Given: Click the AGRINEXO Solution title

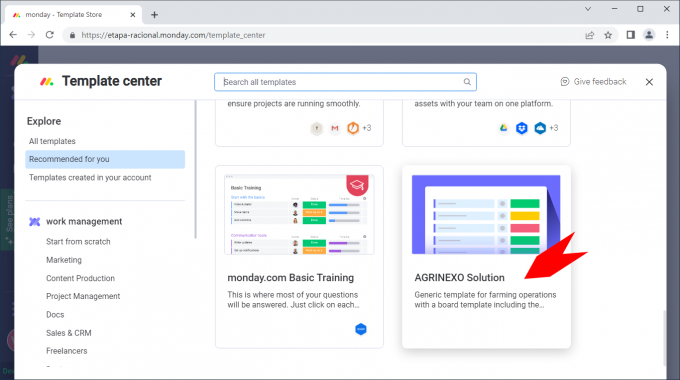Looking at the screenshot, I should (459, 278).
